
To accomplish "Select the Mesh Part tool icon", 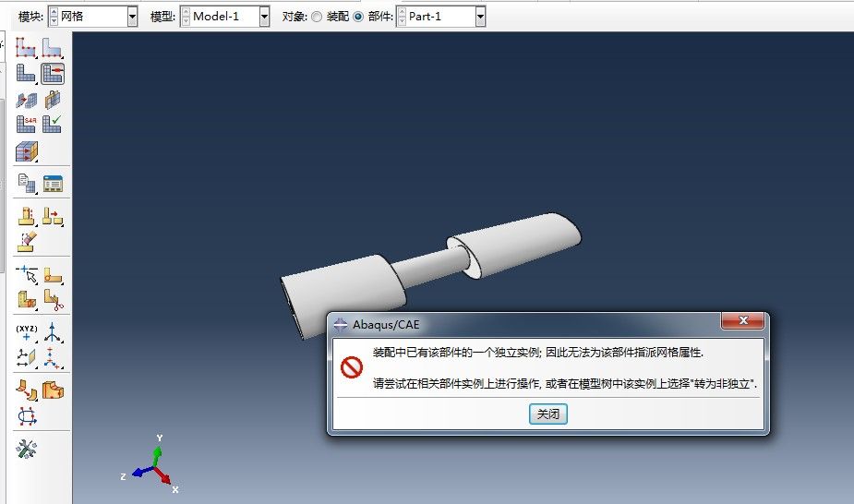I will 26,73.
